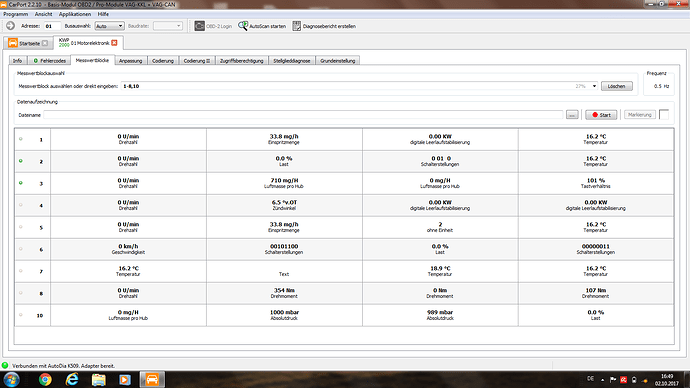Toggle the green indicator for block 3

click(21, 183)
